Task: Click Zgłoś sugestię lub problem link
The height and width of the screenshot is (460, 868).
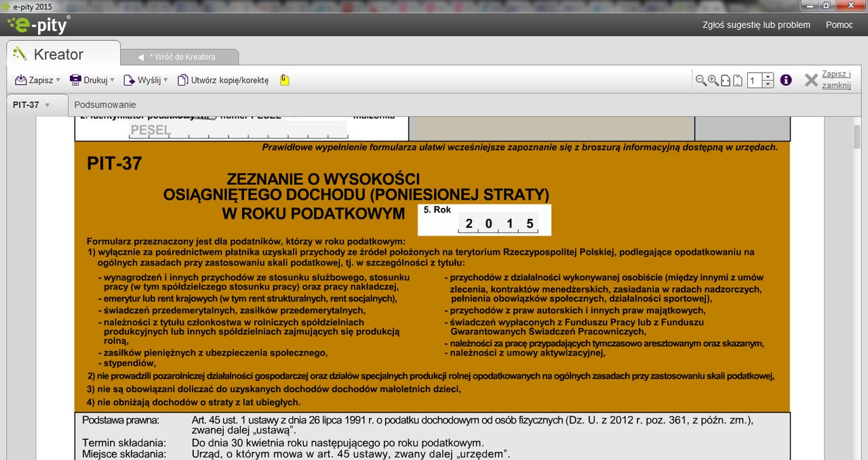Action: click(755, 24)
